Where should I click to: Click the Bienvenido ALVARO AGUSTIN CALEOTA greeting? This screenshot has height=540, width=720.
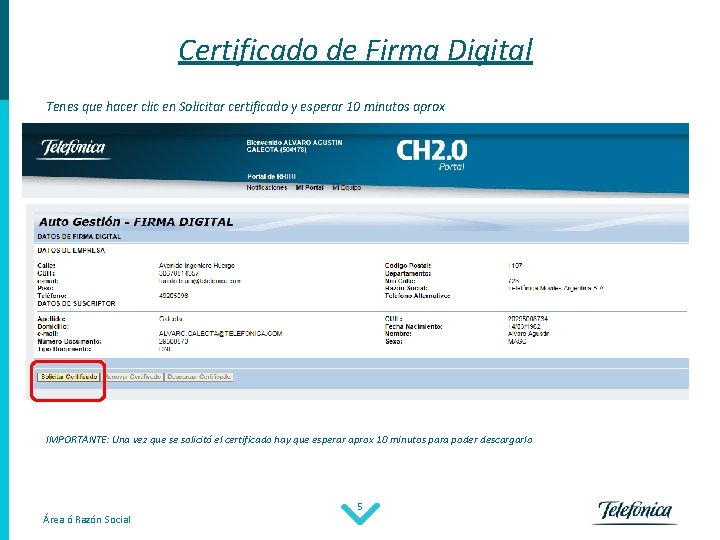click(x=294, y=146)
